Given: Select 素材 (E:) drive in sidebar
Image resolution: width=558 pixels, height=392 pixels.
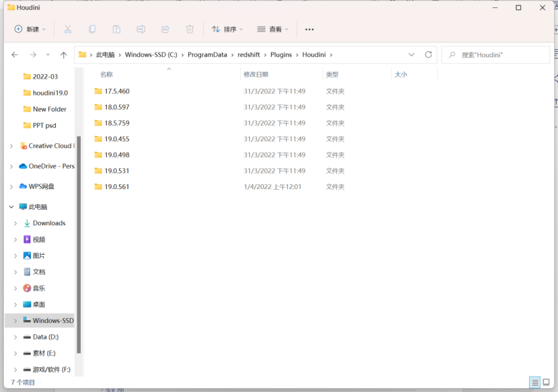Looking at the screenshot, I should [40, 353].
